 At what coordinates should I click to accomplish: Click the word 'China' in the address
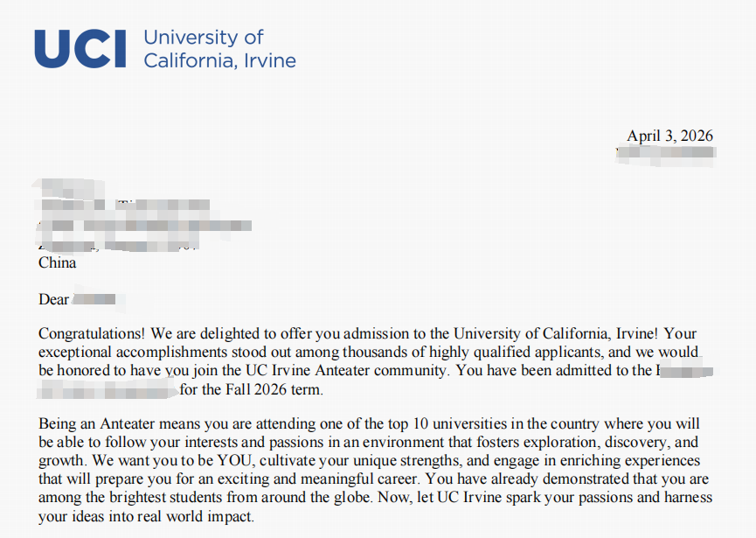(x=58, y=262)
